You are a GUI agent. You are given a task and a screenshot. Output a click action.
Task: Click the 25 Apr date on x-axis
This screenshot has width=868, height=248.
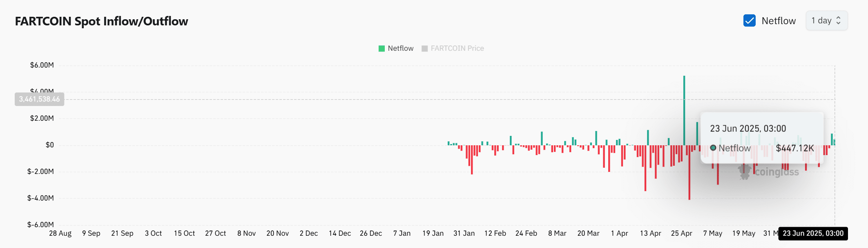(x=681, y=234)
